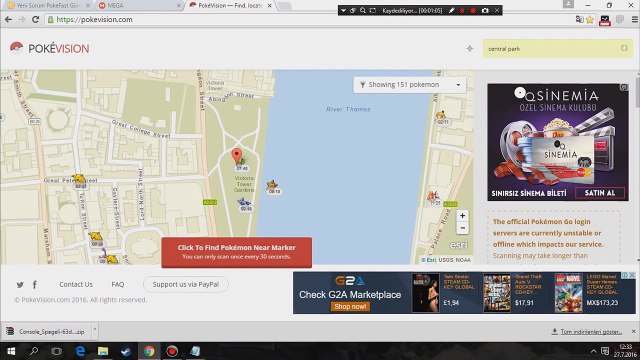The height and width of the screenshot is (360, 640).
Task: Open a new browser tab
Action: tap(284, 6)
